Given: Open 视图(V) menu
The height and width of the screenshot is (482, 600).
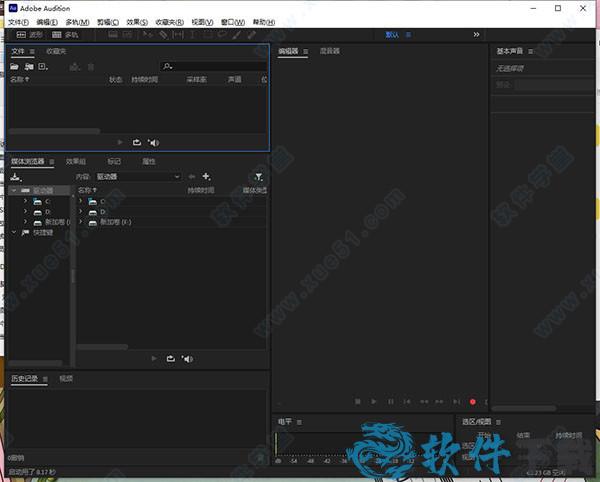Looking at the screenshot, I should (202, 22).
